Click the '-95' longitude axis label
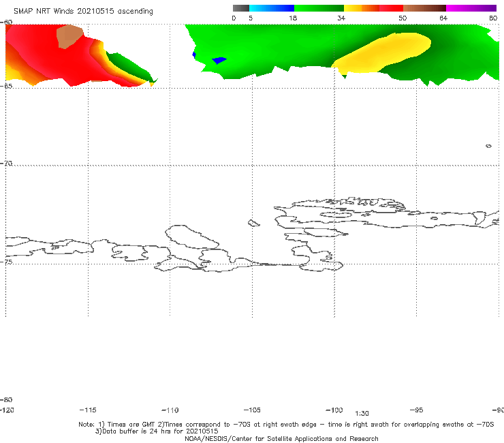This screenshot has width=504, height=443. coord(417,410)
